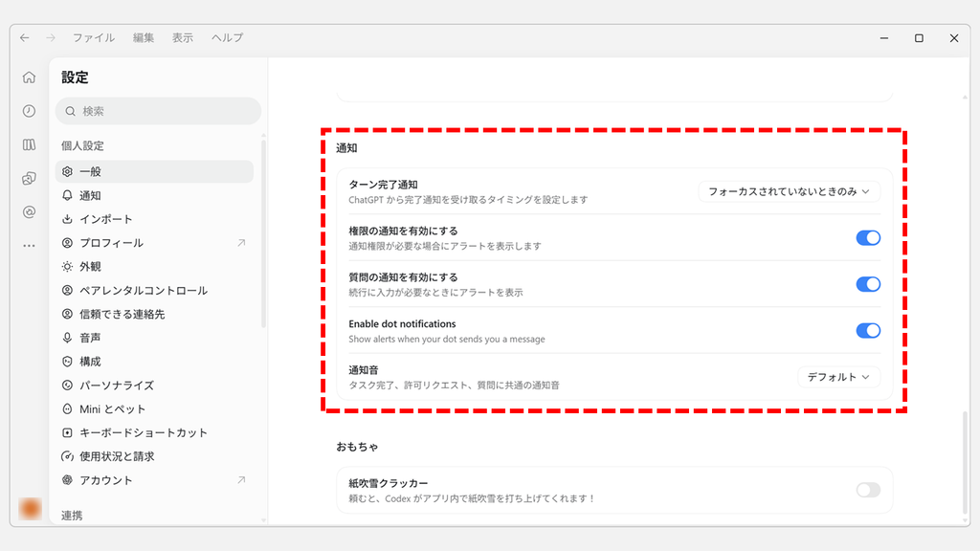Enable 紙吹雪クラッカー toggle
980x551 pixels.
click(x=868, y=490)
